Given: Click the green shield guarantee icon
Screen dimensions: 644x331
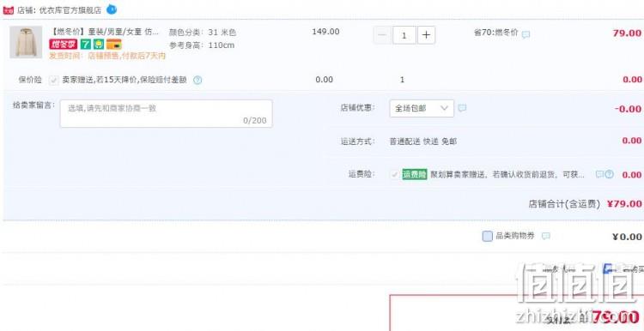Looking at the screenshot, I should pos(99,45).
